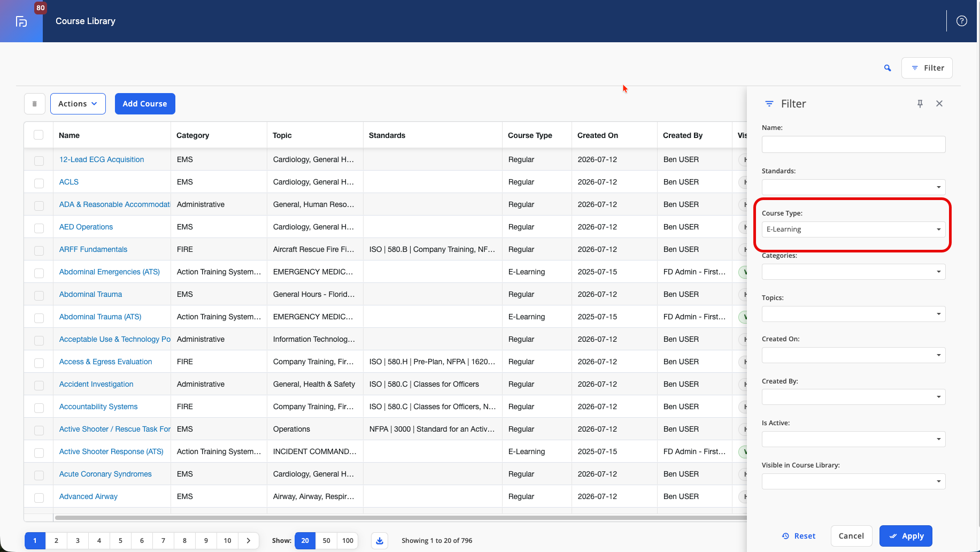The width and height of the screenshot is (980, 552).
Task: Check the Acute Coronary Syndromes row
Action: click(39, 475)
